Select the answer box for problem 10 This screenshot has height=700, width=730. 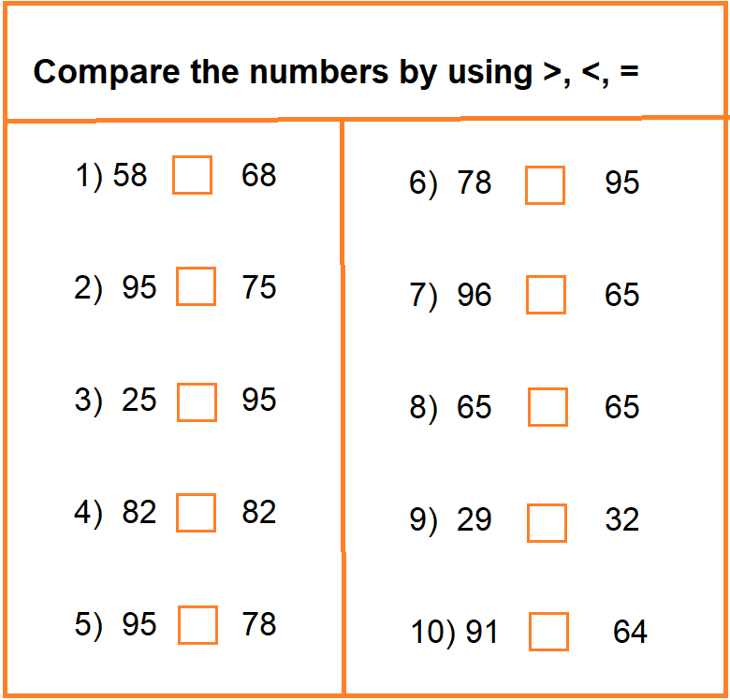click(x=548, y=632)
